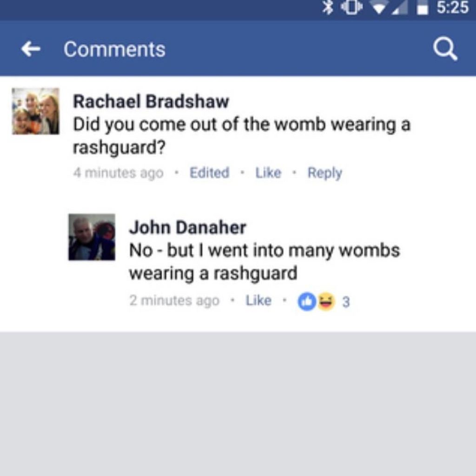Tap the cellular signal status icon

point(400,8)
